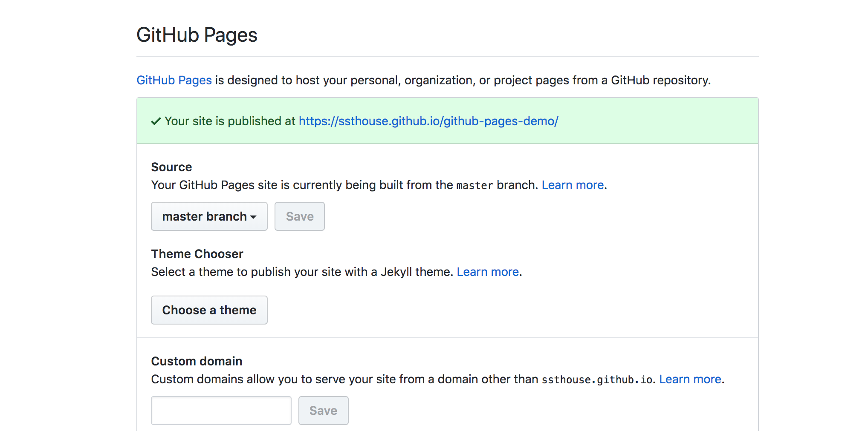868x431 pixels.
Task: Click Learn more about Jekyll themes
Action: pyautogui.click(x=488, y=272)
